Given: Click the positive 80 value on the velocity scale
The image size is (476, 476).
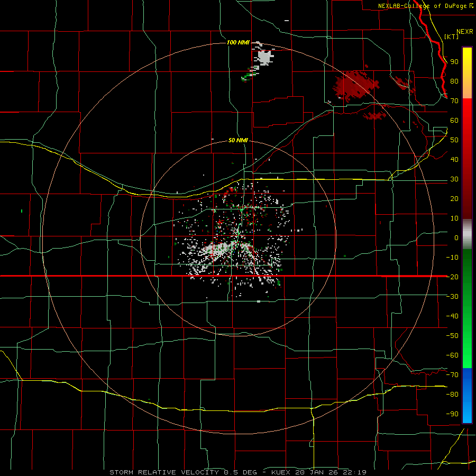Looking at the screenshot, I should click(x=454, y=81).
